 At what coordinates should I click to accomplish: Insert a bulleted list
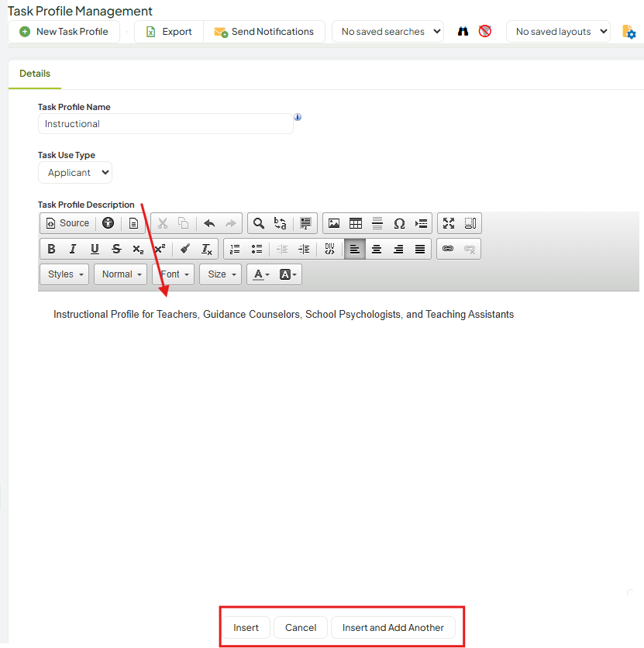257,249
